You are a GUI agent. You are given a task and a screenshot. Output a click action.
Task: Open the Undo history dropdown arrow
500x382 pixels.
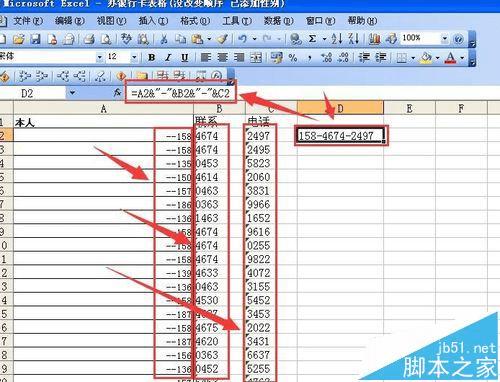254,39
